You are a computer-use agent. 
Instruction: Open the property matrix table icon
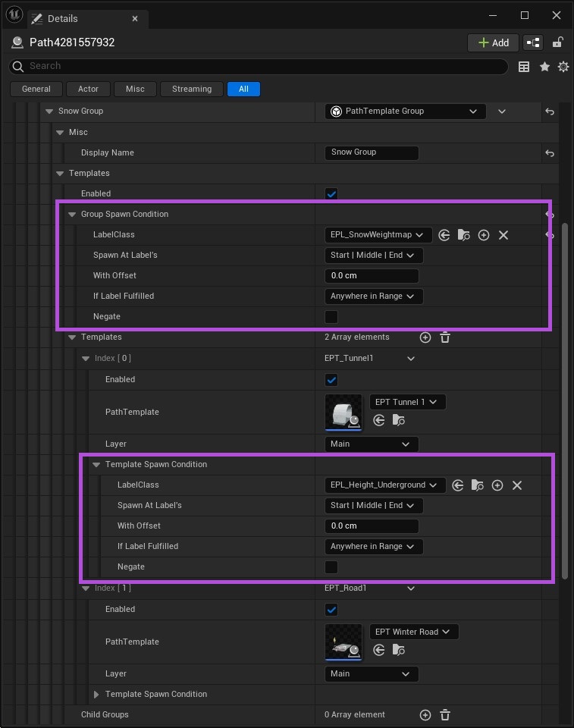(524, 67)
